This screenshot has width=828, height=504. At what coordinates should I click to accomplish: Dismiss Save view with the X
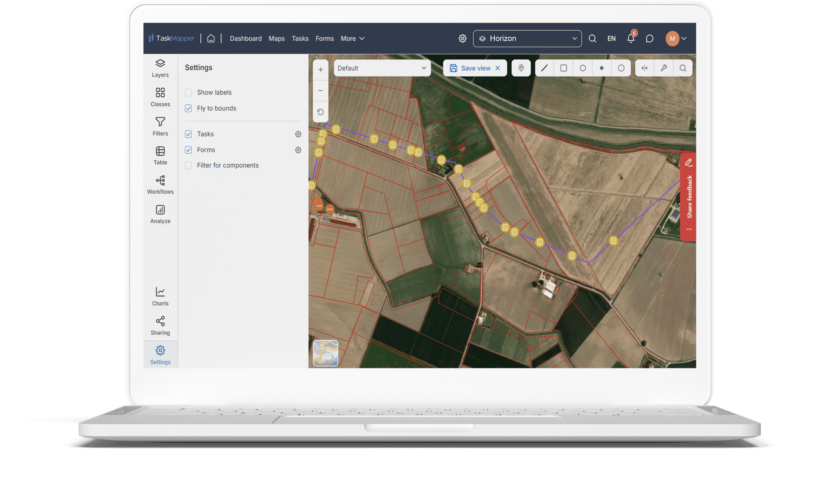click(498, 68)
